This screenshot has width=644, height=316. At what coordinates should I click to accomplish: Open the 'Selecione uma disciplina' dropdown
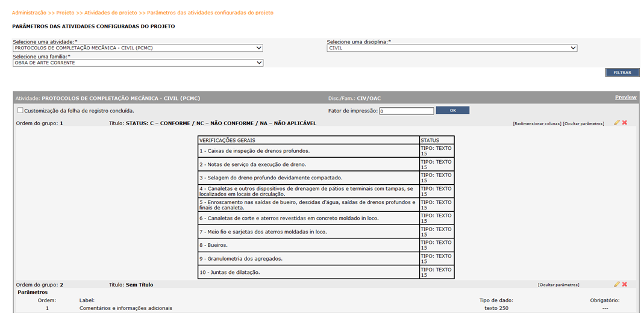452,48
